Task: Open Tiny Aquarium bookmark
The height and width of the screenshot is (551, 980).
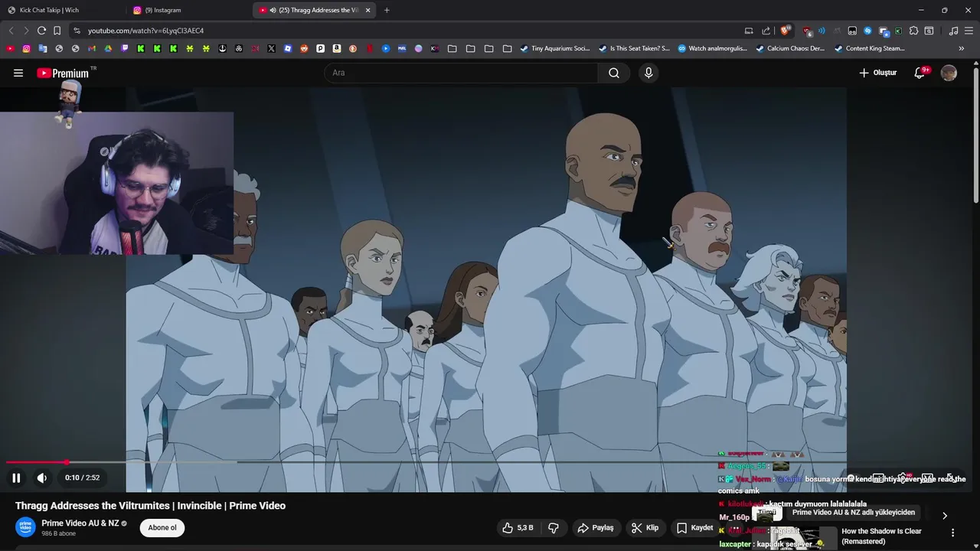Action: tap(555, 48)
